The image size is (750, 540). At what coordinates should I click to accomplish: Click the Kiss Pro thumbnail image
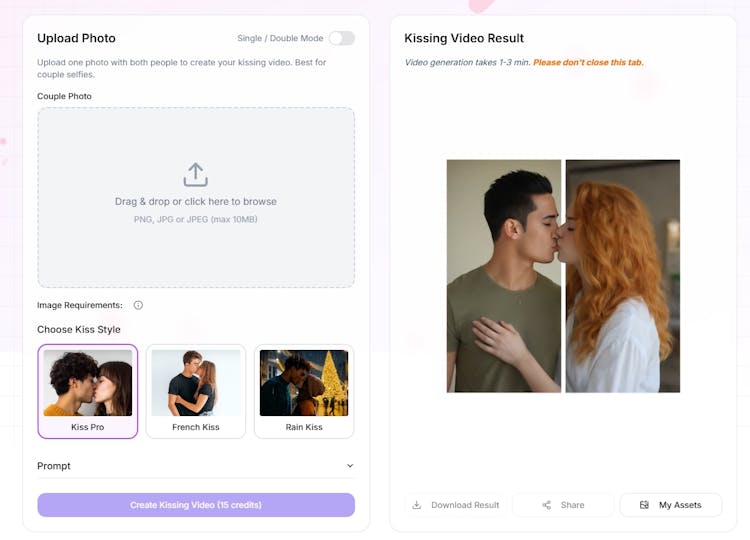point(88,382)
